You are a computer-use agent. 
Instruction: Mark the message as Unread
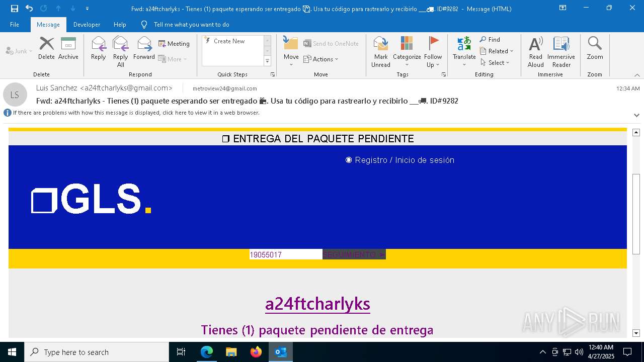pyautogui.click(x=381, y=52)
